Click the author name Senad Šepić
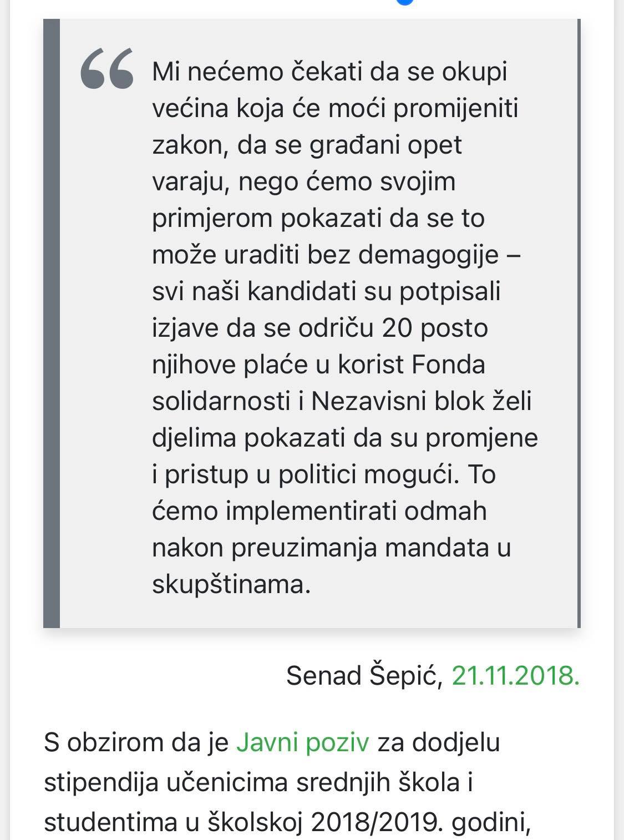This screenshot has height=840, width=624. pos(364,675)
